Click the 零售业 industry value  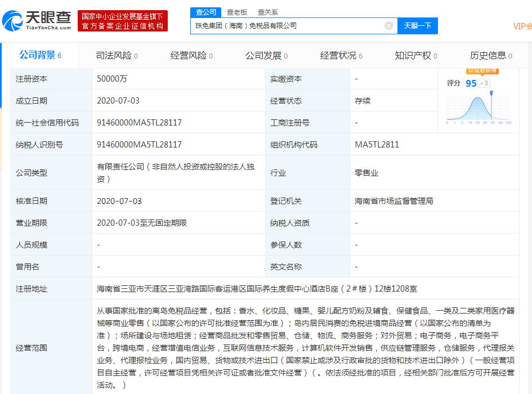click(366, 173)
